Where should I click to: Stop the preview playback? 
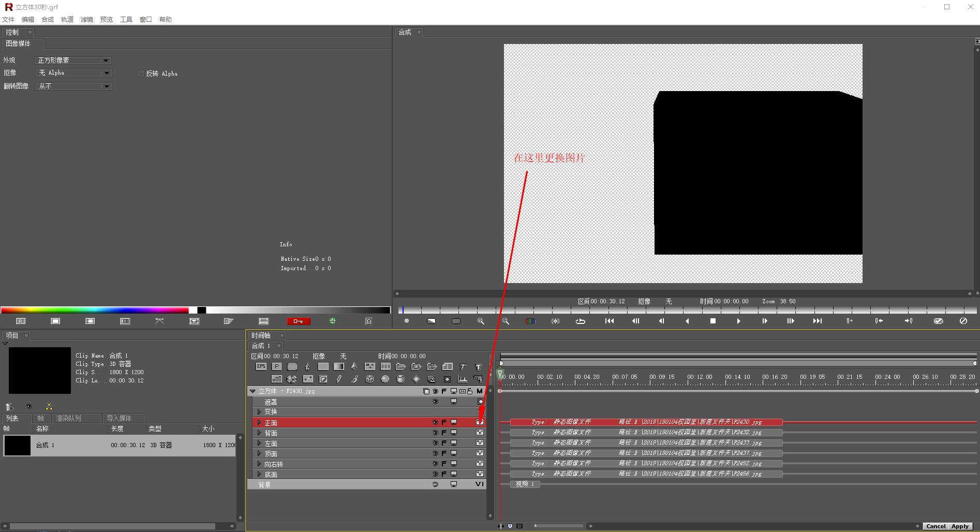point(712,321)
